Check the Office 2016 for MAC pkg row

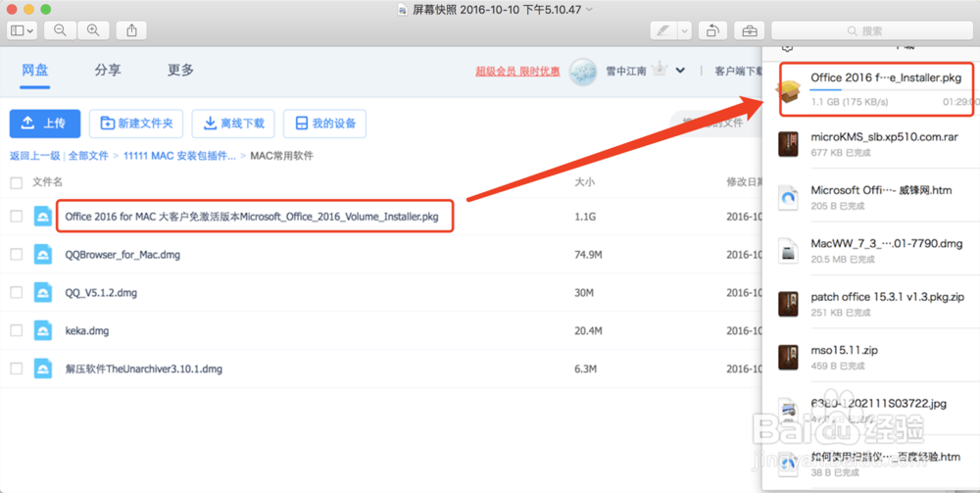click(17, 217)
